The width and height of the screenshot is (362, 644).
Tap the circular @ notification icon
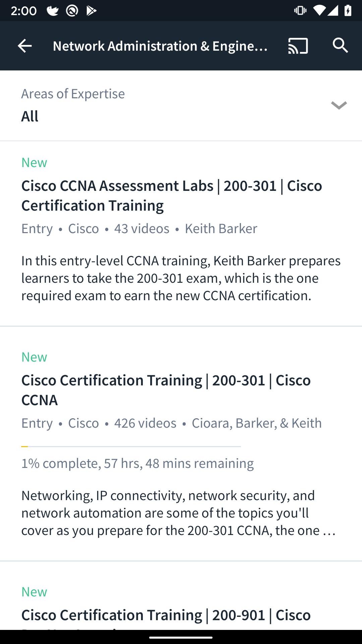coord(72,11)
